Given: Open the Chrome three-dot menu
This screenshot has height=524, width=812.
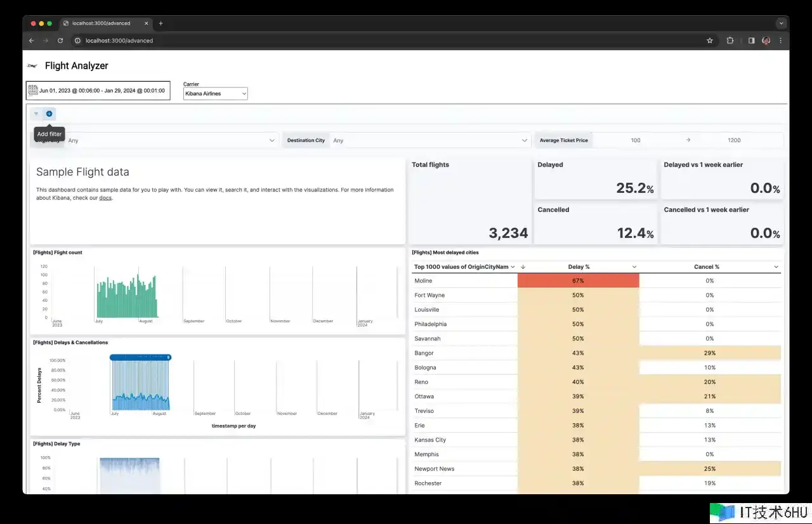Looking at the screenshot, I should (780, 41).
